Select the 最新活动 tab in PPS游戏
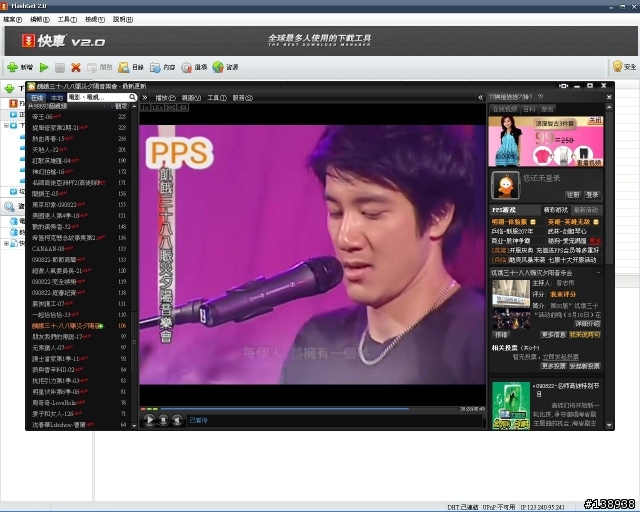This screenshot has height=512, width=640. click(586, 210)
